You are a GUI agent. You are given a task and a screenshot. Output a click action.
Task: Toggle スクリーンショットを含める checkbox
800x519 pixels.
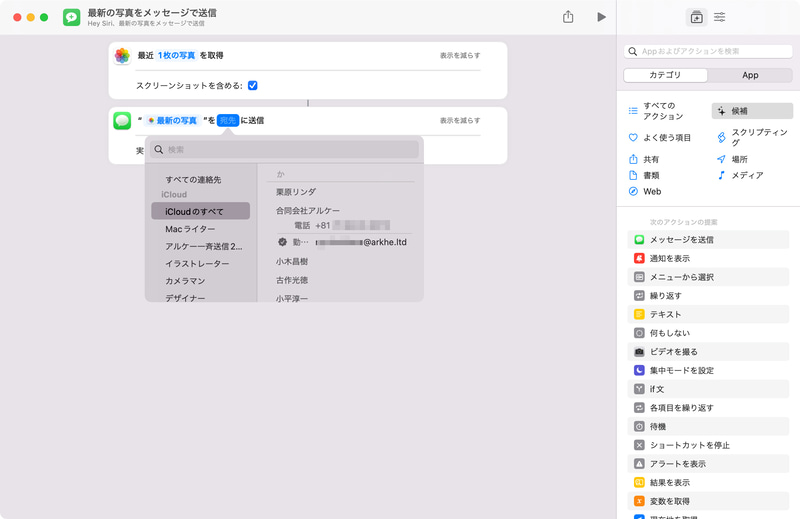[253, 85]
